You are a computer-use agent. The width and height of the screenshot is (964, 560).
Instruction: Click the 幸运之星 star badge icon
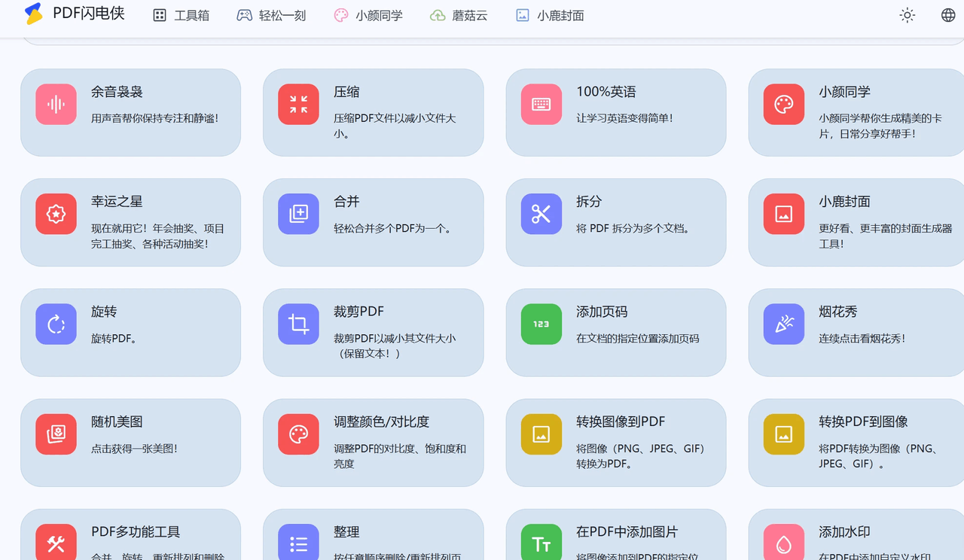coord(56,214)
